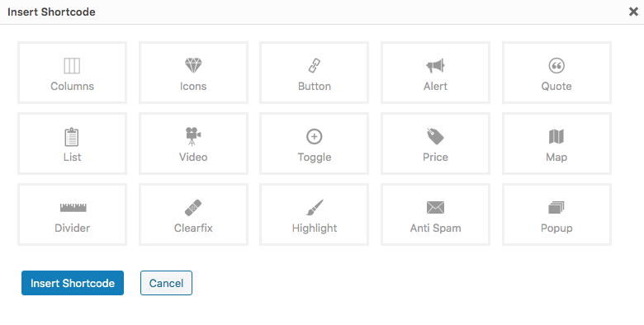Select the Toggle plus-circle shortcode
Image resolution: width=644 pixels, height=325 pixels.
tap(315, 144)
